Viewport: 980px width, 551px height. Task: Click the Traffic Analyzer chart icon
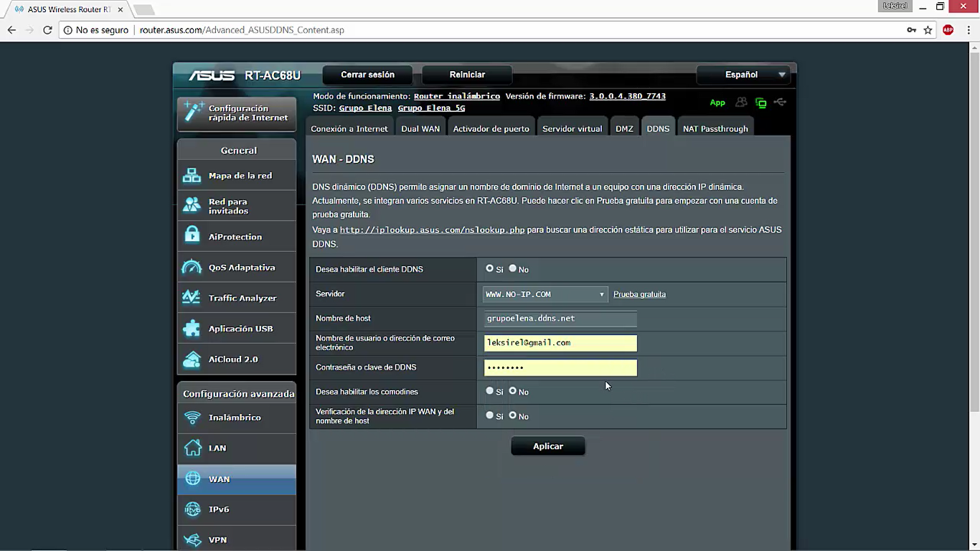click(x=192, y=298)
